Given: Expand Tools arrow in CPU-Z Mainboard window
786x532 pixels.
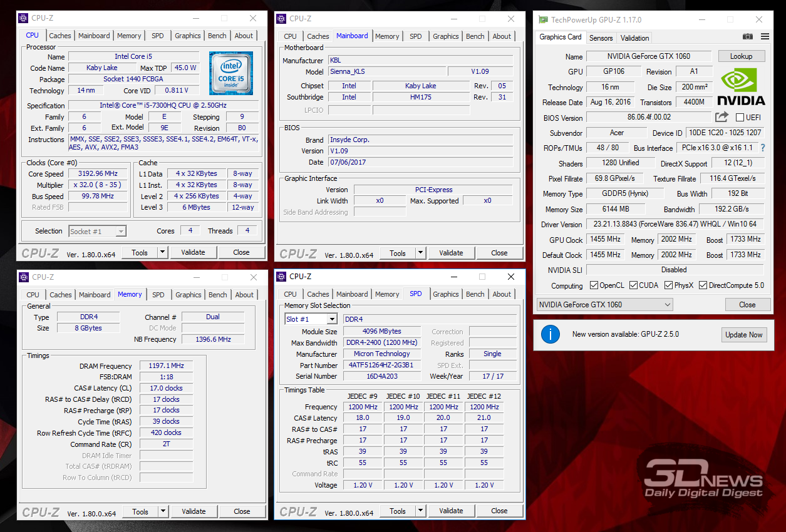Looking at the screenshot, I should pyautogui.click(x=421, y=253).
